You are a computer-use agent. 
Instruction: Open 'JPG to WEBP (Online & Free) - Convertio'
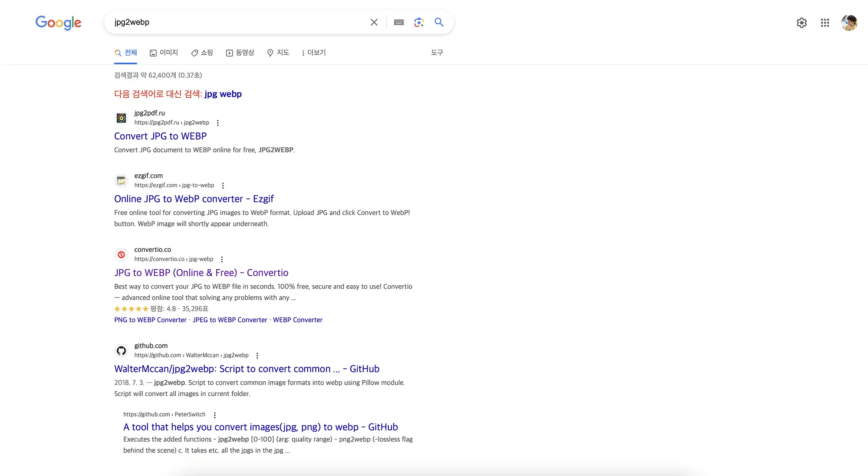click(201, 272)
